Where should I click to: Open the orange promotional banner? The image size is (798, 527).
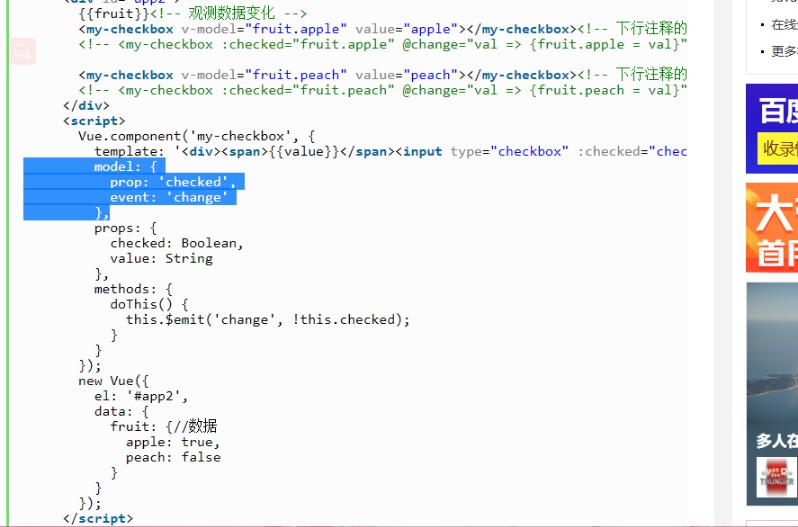pyautogui.click(x=772, y=228)
